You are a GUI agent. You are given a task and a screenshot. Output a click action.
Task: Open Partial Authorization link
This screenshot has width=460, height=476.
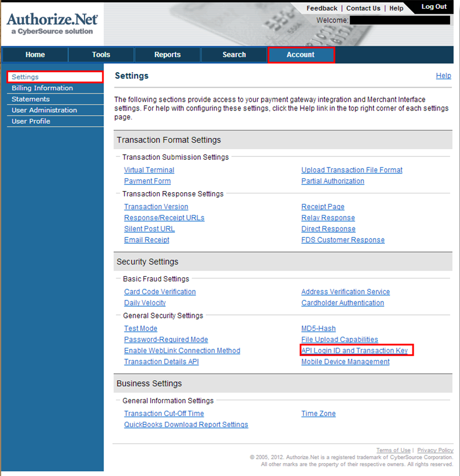[333, 181]
